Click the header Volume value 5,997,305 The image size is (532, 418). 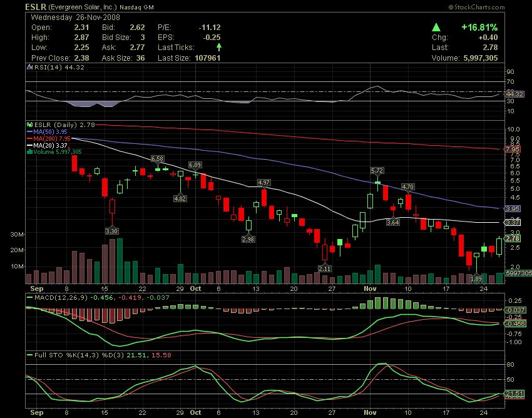(x=481, y=58)
